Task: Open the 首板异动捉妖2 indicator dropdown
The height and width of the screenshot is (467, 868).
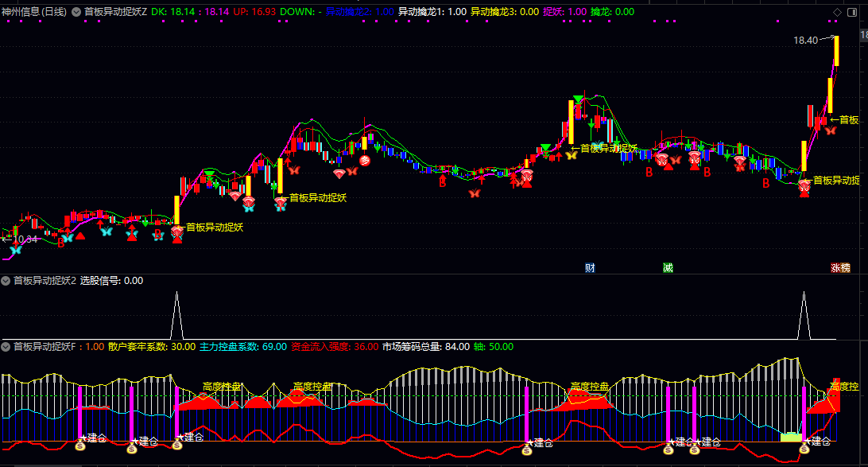Action: coord(6,281)
